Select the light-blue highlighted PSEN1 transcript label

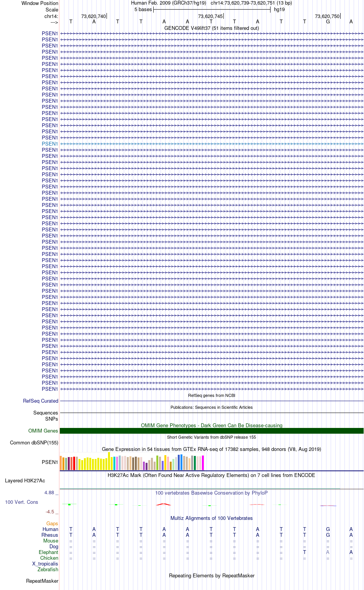pos(50,144)
